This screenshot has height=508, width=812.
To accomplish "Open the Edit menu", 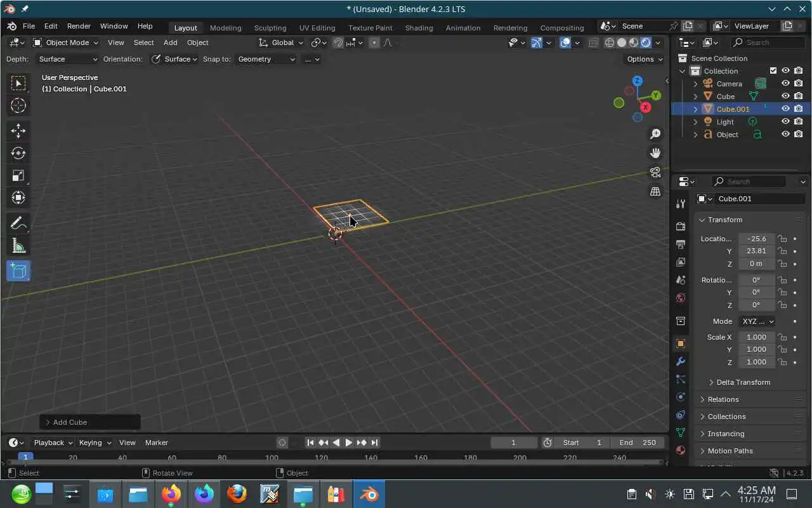I will pyautogui.click(x=51, y=26).
